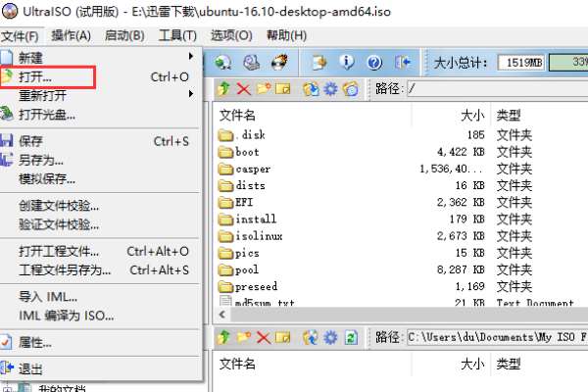
Task: Click rename icon in local pane toolbar
Action: 283,337
